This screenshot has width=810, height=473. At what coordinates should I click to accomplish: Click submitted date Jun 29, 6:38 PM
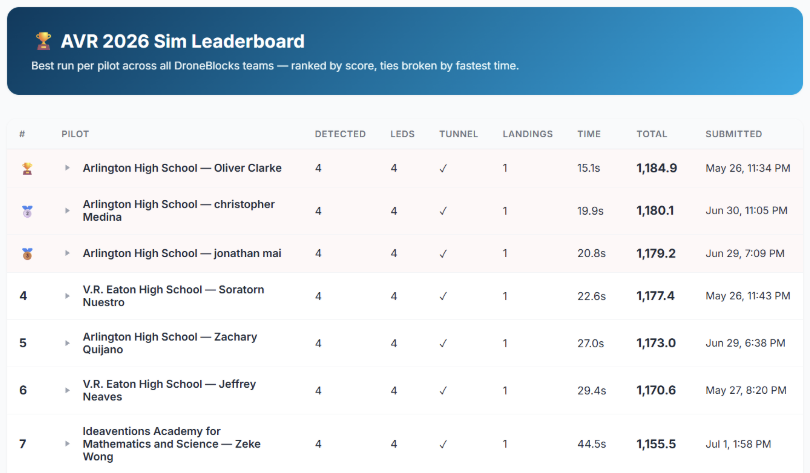pyautogui.click(x=745, y=343)
